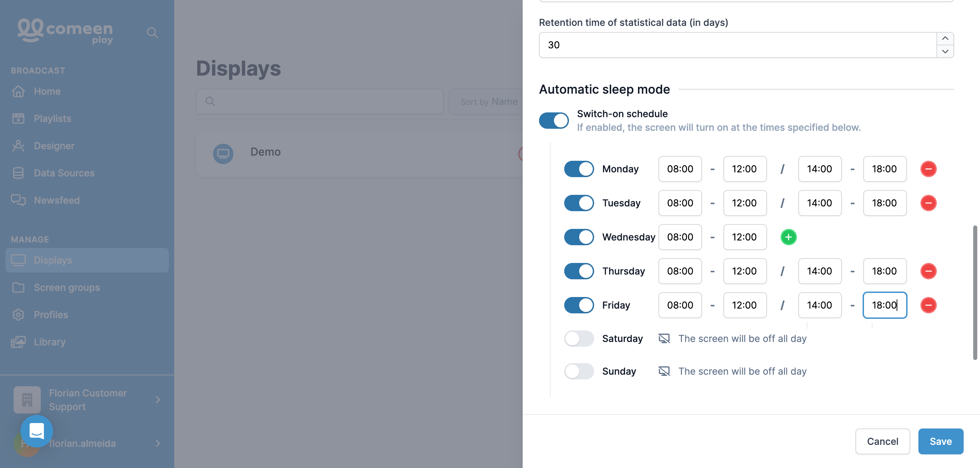Expand the Florian Customer Support organization chevron
980x468 pixels.
pyautogui.click(x=158, y=400)
